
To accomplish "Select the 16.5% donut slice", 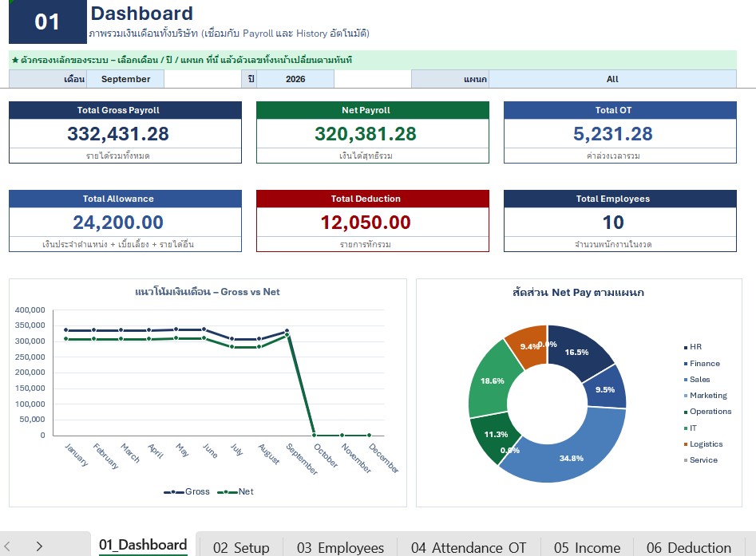I will (576, 352).
